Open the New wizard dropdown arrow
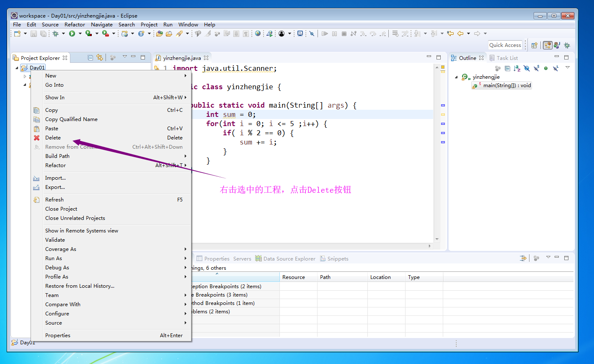594x364 pixels. (x=25, y=34)
